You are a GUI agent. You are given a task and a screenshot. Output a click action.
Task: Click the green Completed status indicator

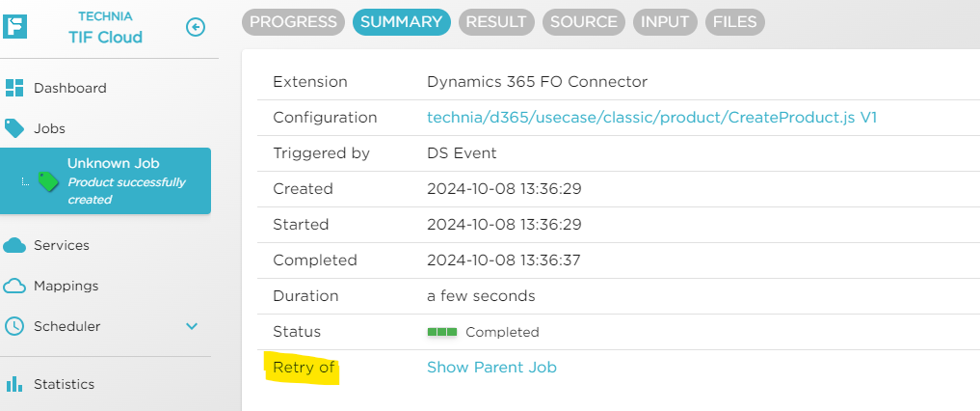click(442, 332)
